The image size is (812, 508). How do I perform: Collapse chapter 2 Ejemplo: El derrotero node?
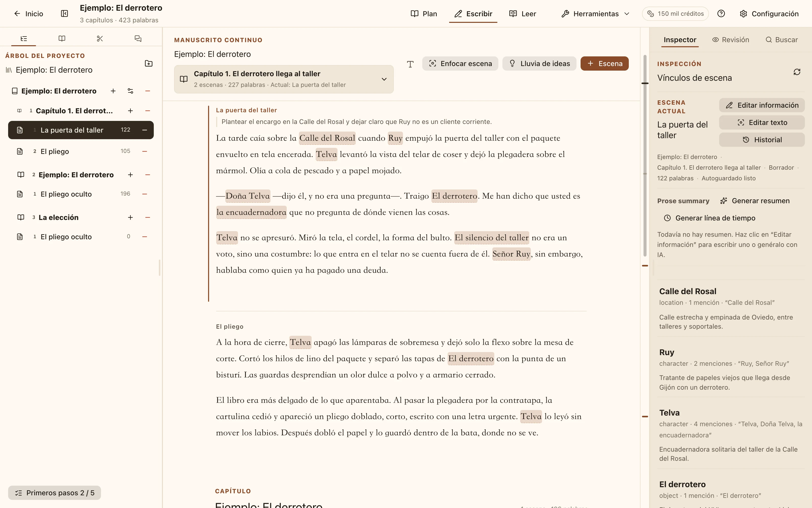(x=21, y=175)
